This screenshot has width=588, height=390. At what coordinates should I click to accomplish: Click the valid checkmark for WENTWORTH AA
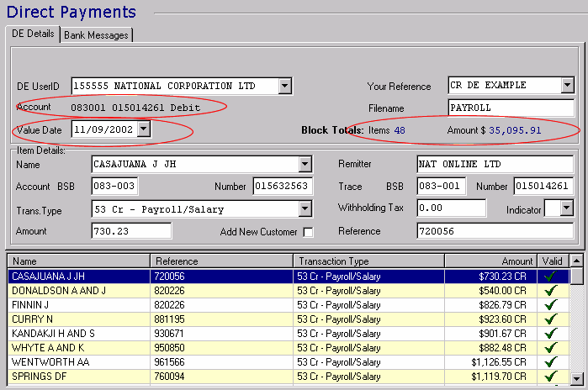click(550, 361)
